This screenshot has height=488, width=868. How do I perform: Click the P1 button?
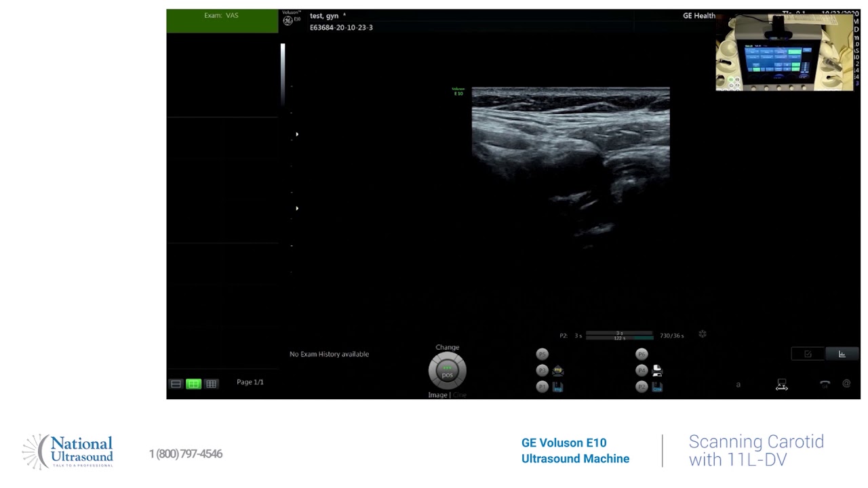point(542,387)
